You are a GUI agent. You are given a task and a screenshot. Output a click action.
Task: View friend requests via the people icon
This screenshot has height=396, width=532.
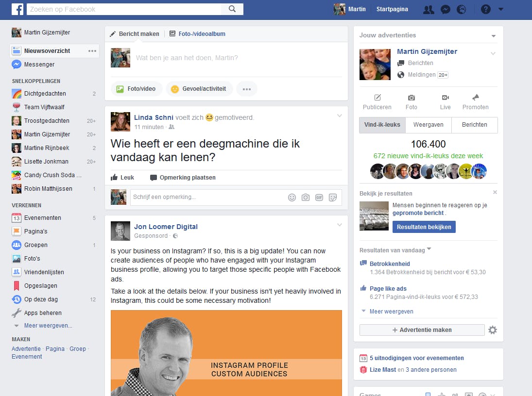point(429,9)
